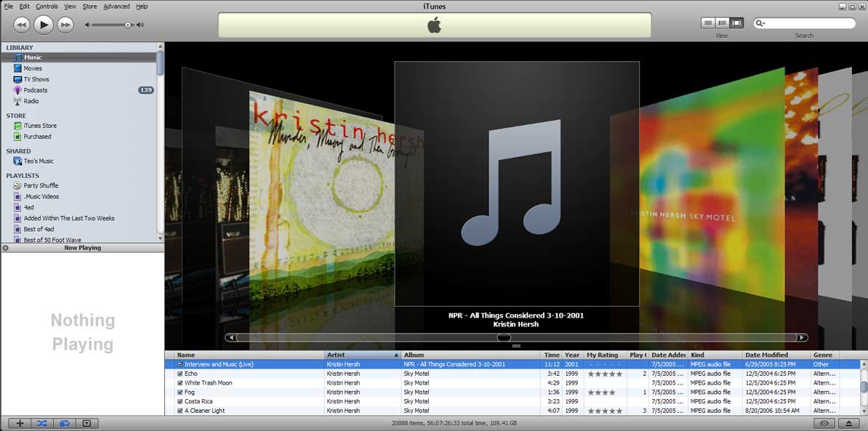Viewport: 868px width, 431px height.
Task: Open the search options dropdown arrow
Action: (760, 23)
